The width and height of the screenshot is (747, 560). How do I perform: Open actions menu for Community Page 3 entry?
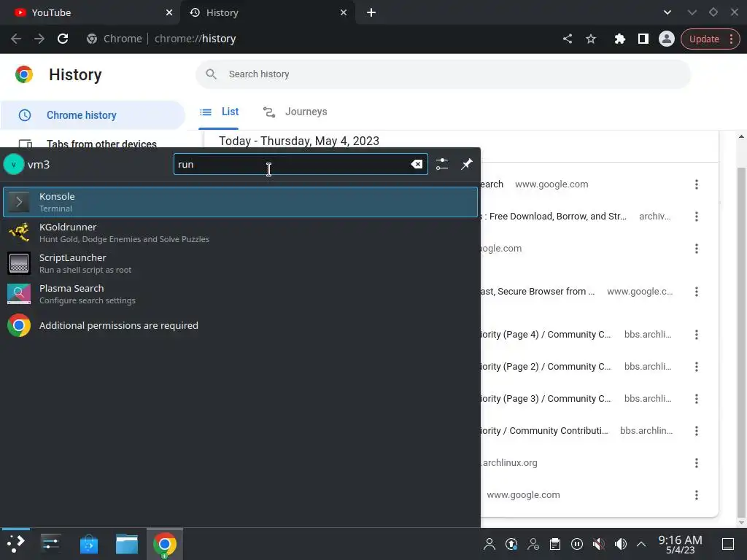(697, 399)
